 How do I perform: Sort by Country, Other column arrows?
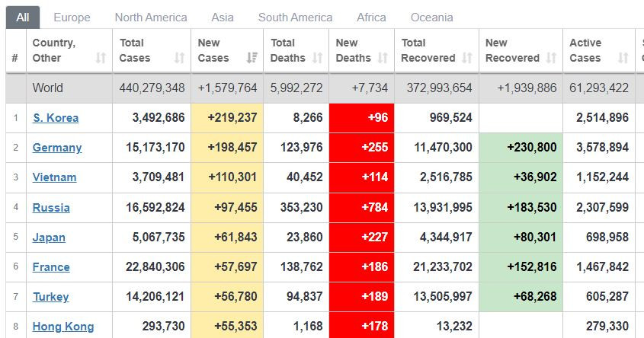(101, 58)
